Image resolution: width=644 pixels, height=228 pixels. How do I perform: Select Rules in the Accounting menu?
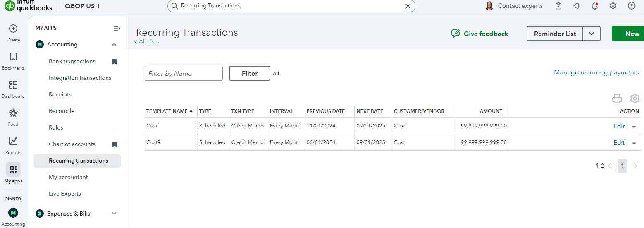coord(56,127)
